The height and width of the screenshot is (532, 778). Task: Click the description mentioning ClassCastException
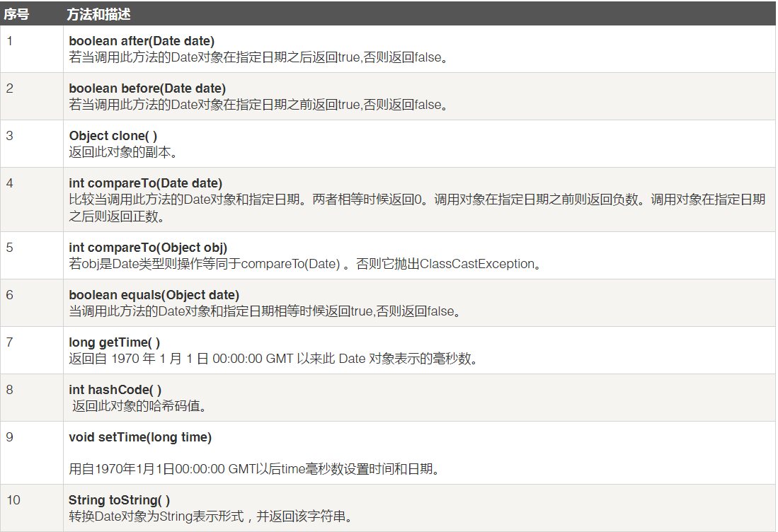[x=305, y=264]
